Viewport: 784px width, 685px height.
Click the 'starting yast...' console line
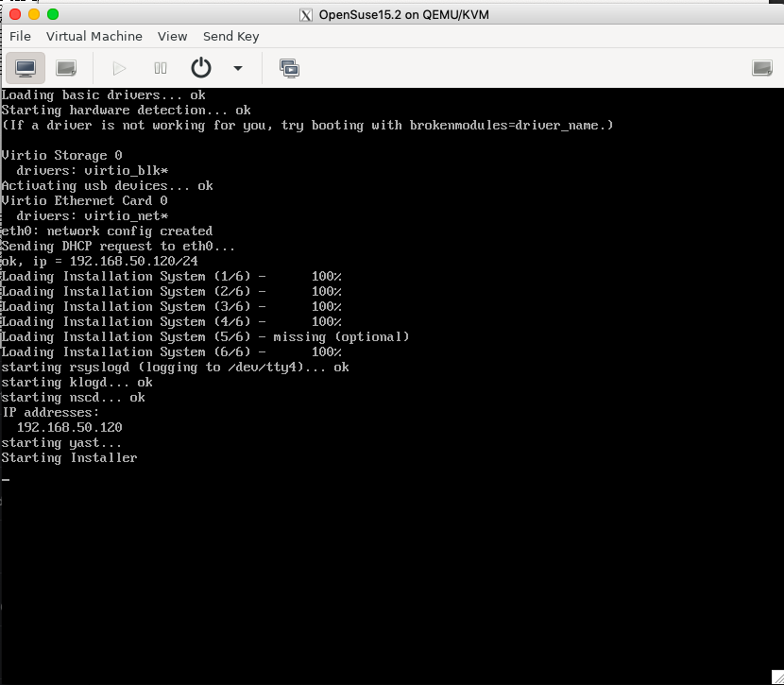pos(61,443)
